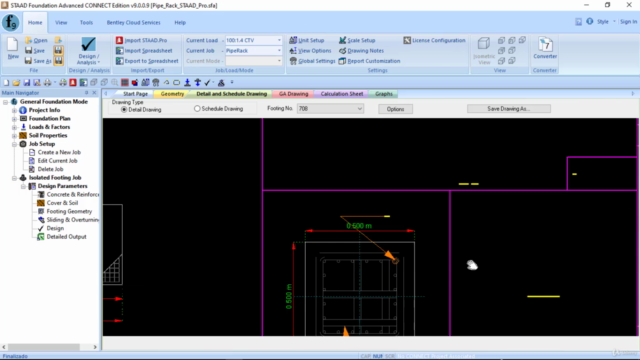Switch to the View ribbon tab

coord(61,22)
